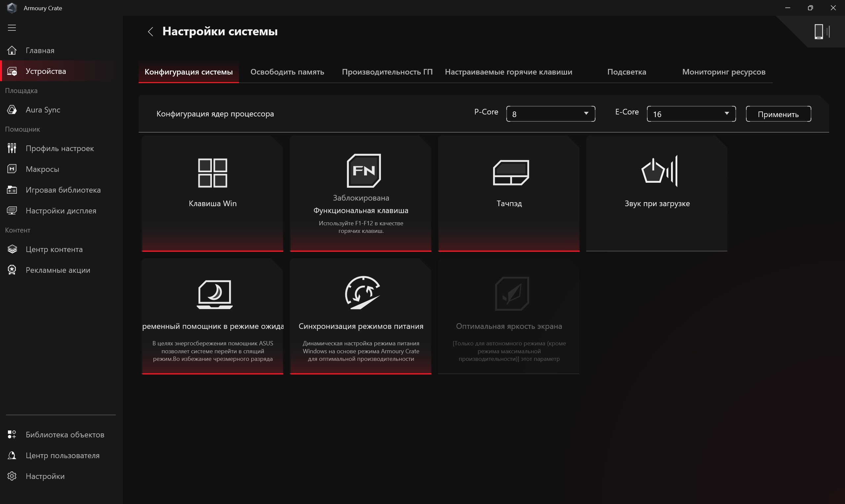Screen dimensions: 845x504
Task: Open Профиль настроек sidebar entry
Action: 61,148
